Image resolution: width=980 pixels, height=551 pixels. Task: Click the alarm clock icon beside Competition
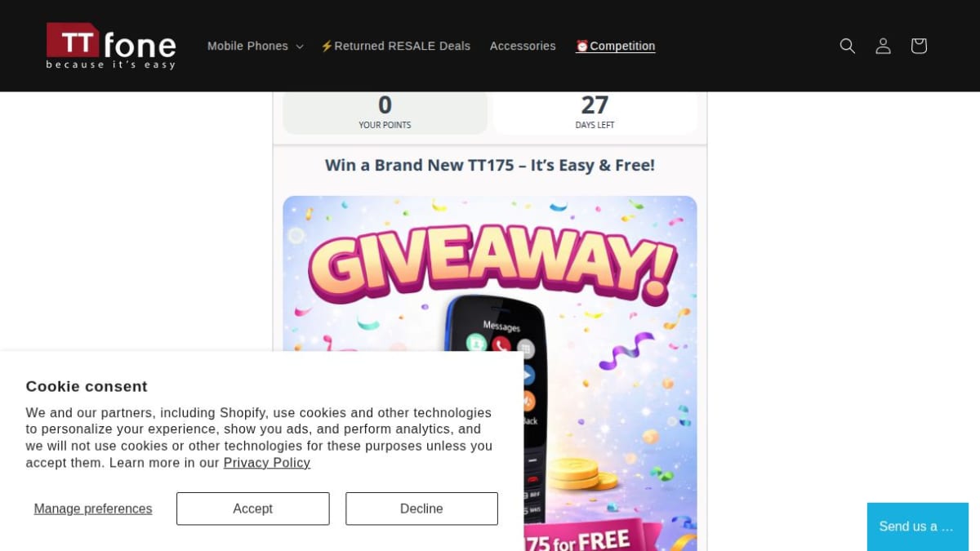pyautogui.click(x=582, y=47)
